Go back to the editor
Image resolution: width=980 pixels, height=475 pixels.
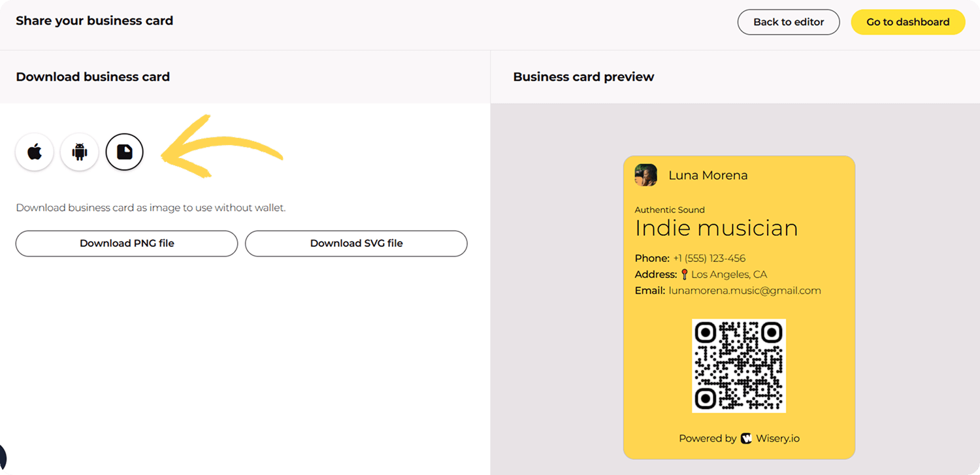pyautogui.click(x=789, y=22)
